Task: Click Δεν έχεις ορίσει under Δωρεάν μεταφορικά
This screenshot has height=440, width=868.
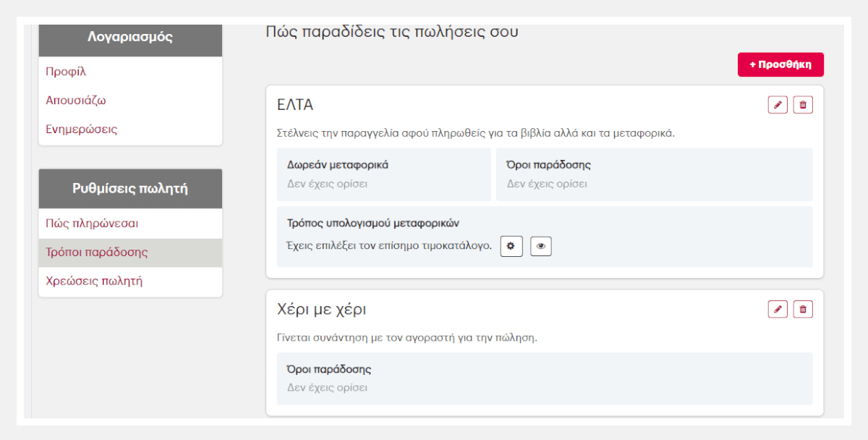Action: [x=327, y=184]
